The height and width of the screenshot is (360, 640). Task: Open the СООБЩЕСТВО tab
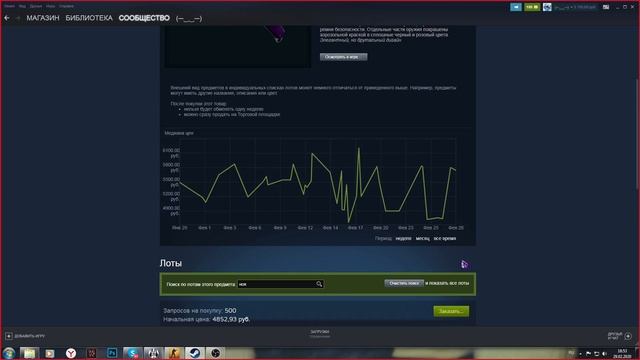[144, 18]
